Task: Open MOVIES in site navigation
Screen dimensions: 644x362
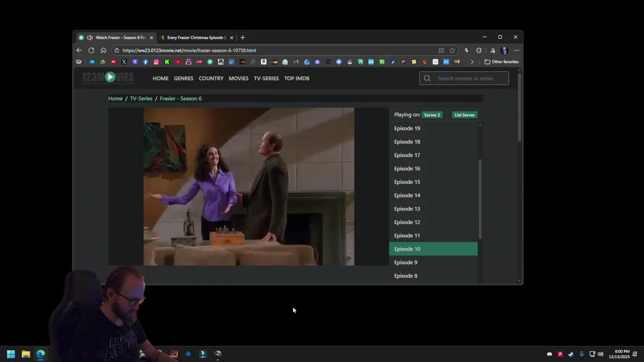Action: (238, 78)
